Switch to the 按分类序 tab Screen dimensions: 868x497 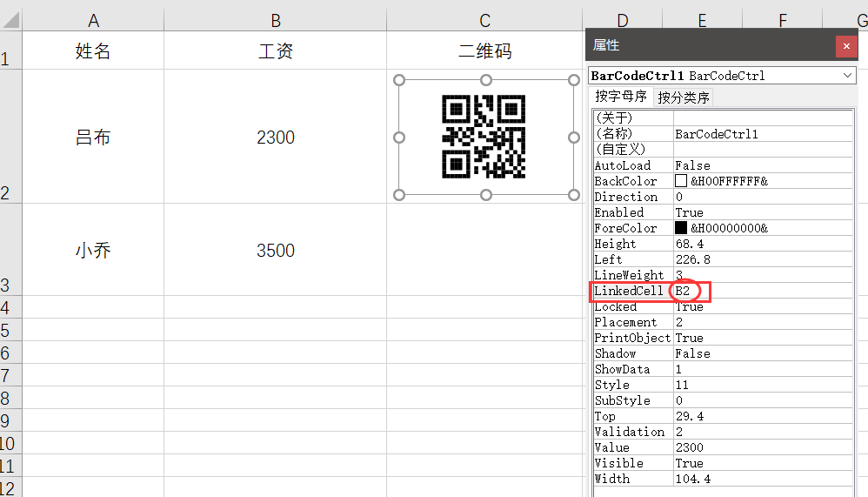pyautogui.click(x=683, y=97)
